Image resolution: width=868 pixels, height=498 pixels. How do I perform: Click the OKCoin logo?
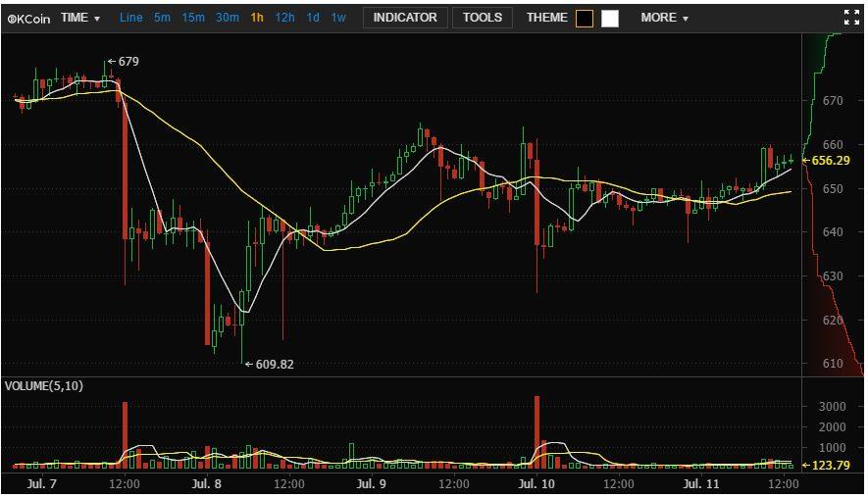click(x=29, y=18)
